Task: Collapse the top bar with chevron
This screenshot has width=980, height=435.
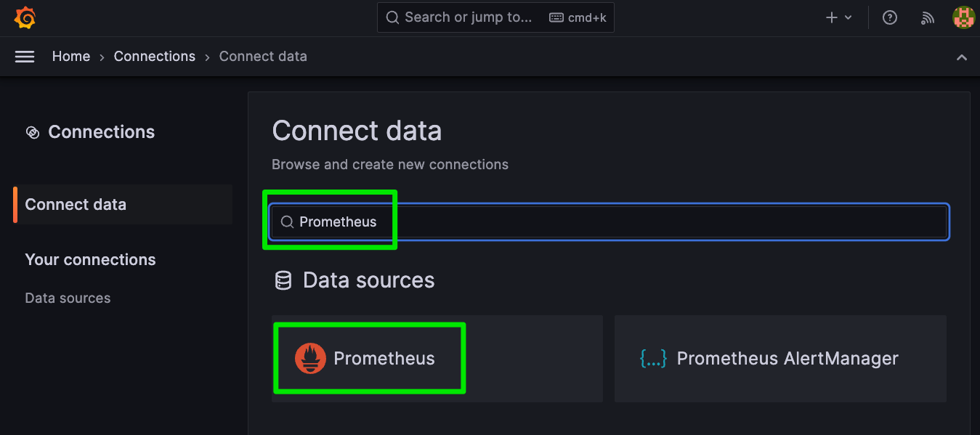Action: (x=962, y=57)
